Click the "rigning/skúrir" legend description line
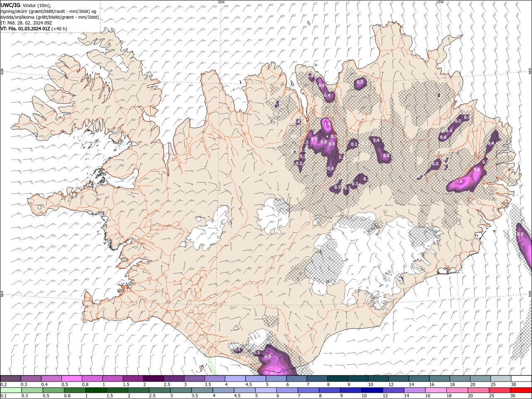The height and width of the screenshot is (399, 532). tap(49, 11)
